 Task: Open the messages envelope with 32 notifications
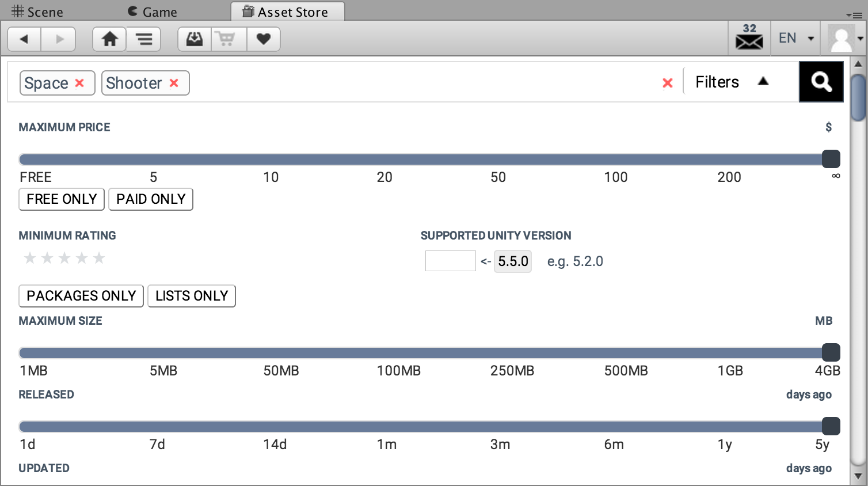pos(749,37)
